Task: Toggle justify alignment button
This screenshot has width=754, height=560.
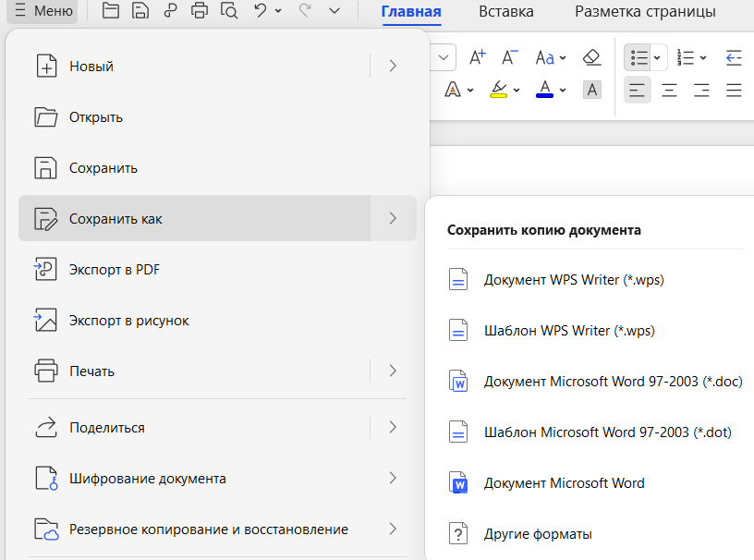Action: click(734, 90)
